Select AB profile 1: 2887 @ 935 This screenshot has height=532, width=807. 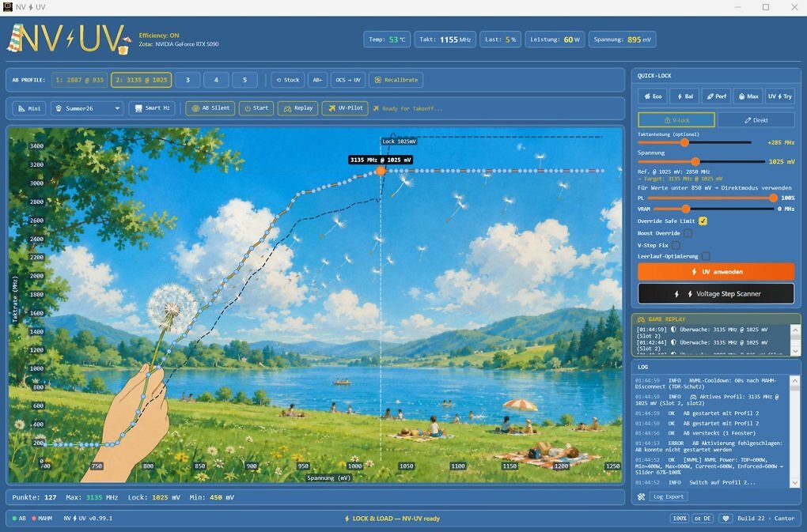pos(79,80)
